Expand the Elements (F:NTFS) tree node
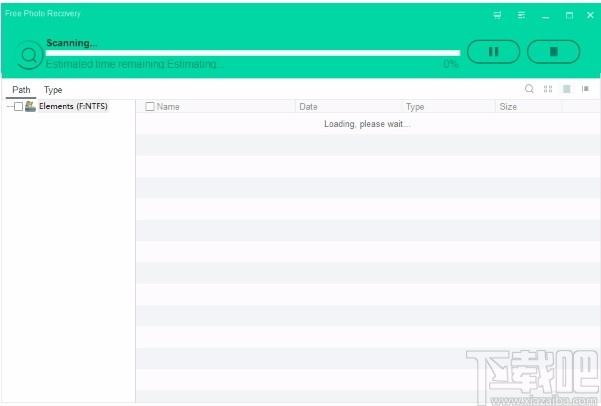The image size is (601, 406). 10,107
